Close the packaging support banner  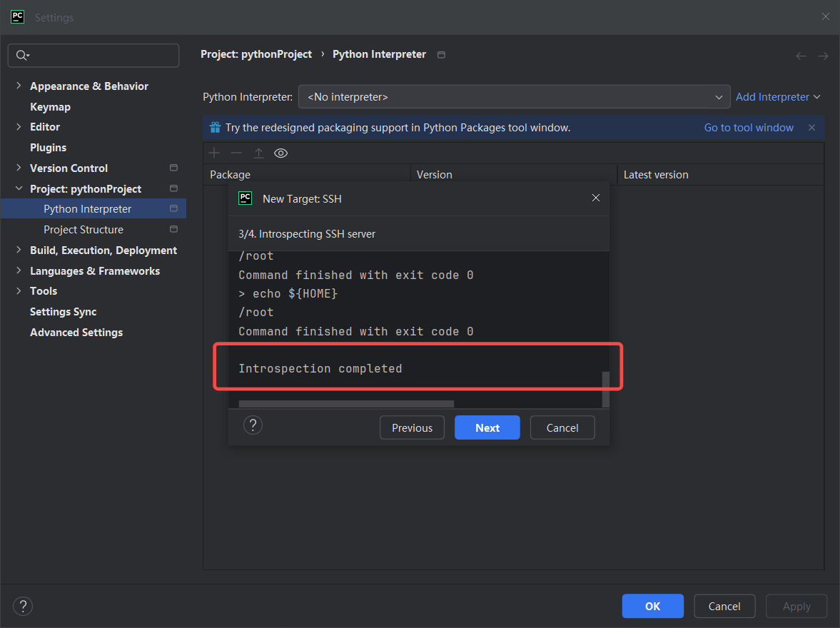(x=811, y=128)
